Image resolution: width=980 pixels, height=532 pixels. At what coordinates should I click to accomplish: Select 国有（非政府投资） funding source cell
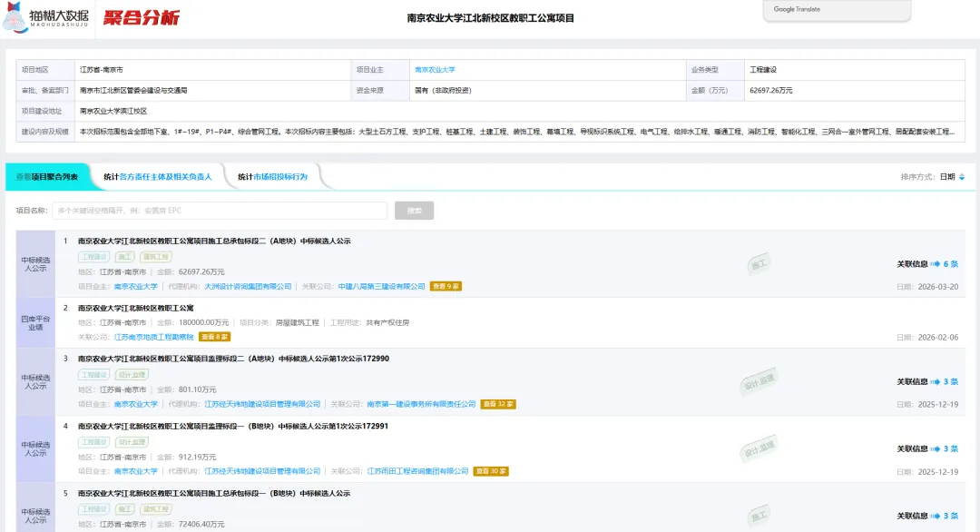443,91
